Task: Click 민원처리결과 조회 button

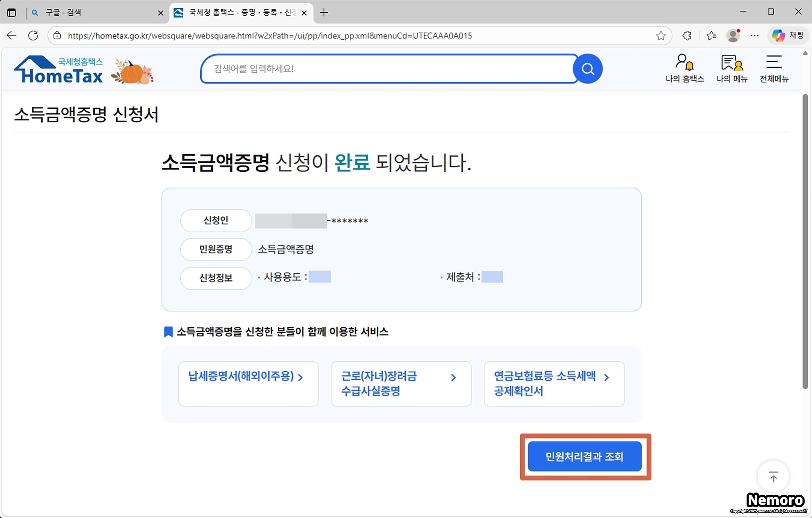Action: pos(584,457)
